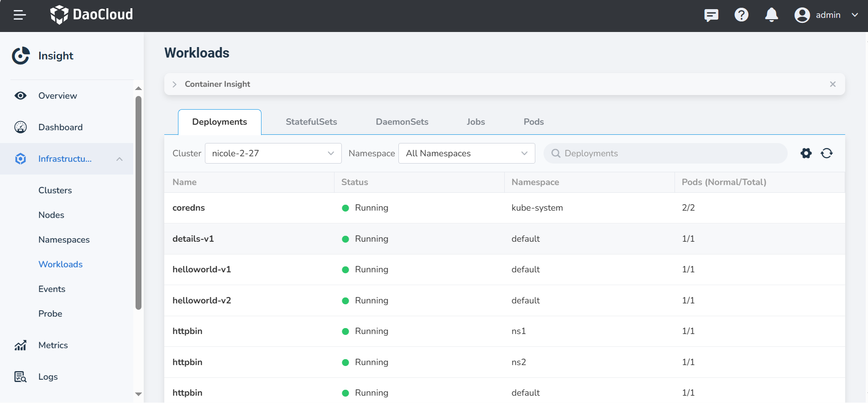Viewport: 868px width, 403px height.
Task: Open Probe in the sidebar
Action: (50, 313)
